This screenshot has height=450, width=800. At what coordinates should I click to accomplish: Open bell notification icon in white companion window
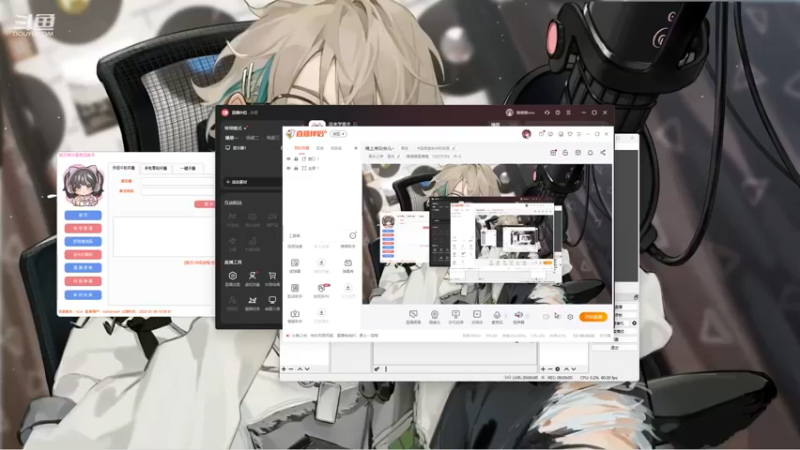click(x=590, y=153)
